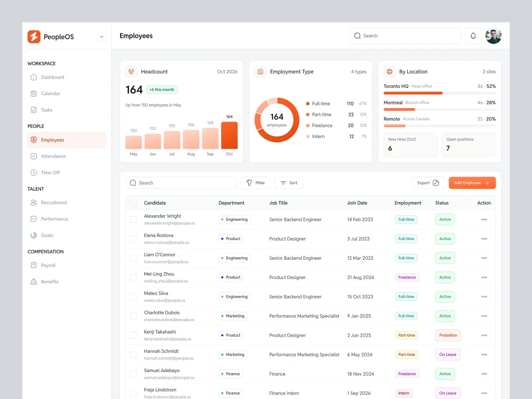Toggle the select-all checkbox in table header
Image resolution: width=532 pixels, height=399 pixels.
pyautogui.click(x=134, y=203)
